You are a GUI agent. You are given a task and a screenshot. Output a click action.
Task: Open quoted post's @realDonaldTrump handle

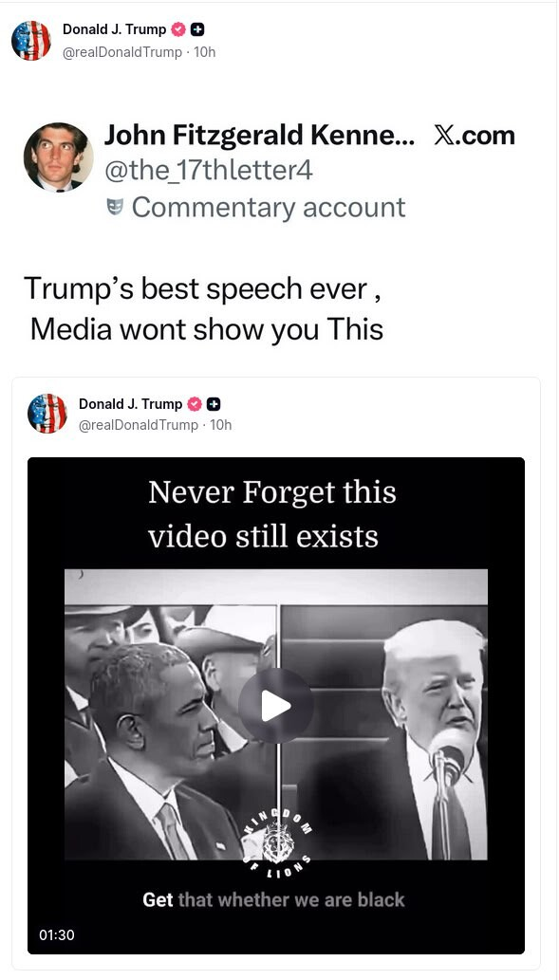pyautogui.click(x=139, y=424)
